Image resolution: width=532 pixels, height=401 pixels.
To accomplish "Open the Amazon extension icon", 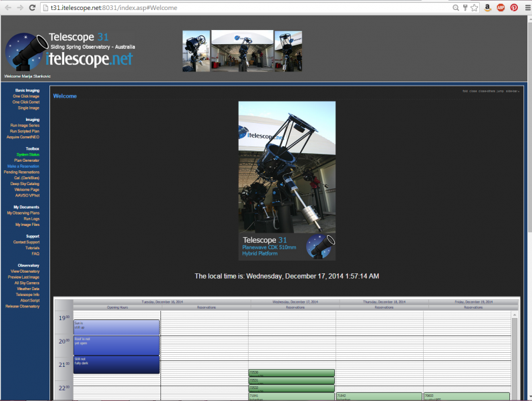I will coord(487,7).
